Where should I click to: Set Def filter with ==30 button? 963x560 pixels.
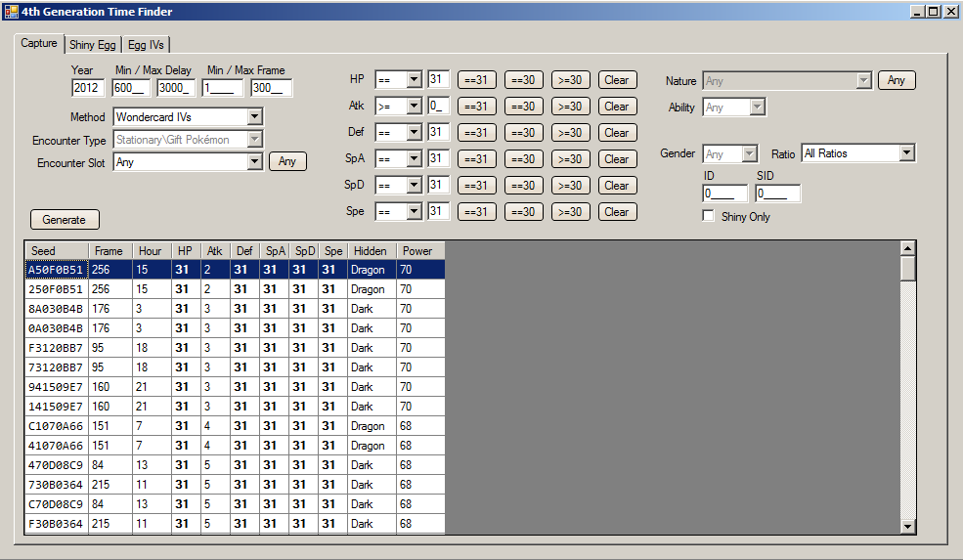click(x=523, y=133)
